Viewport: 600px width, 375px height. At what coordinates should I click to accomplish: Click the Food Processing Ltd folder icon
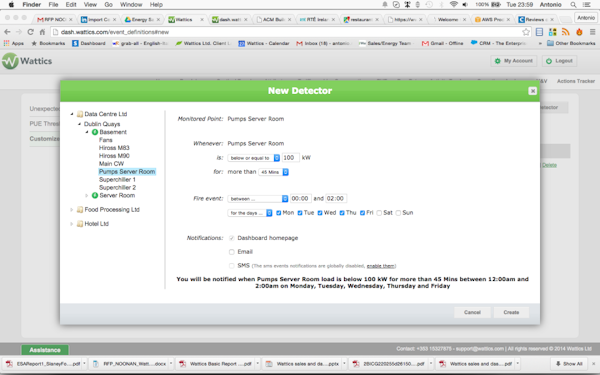(80, 210)
